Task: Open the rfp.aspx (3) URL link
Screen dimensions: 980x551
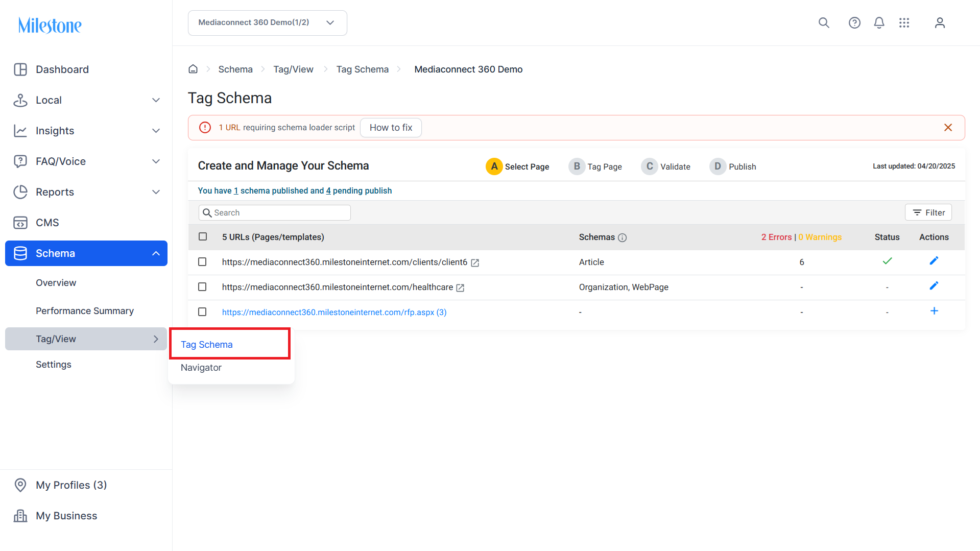Action: point(334,312)
